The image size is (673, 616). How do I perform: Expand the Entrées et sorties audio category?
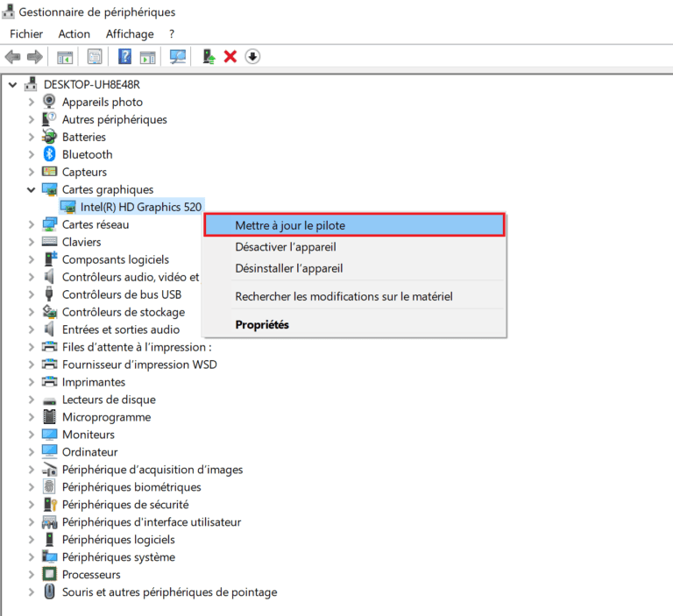31,329
